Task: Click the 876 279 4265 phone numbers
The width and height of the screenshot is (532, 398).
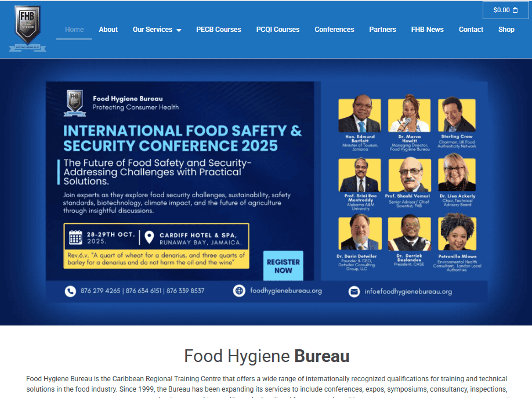Action: click(x=143, y=291)
